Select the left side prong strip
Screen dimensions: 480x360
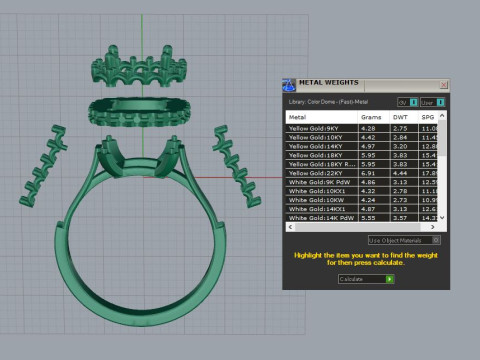pyautogui.click(x=43, y=166)
